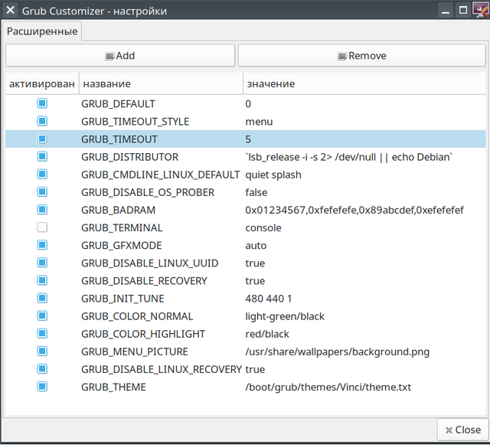
Task: Click the application icon in title bar
Action: (x=481, y=10)
